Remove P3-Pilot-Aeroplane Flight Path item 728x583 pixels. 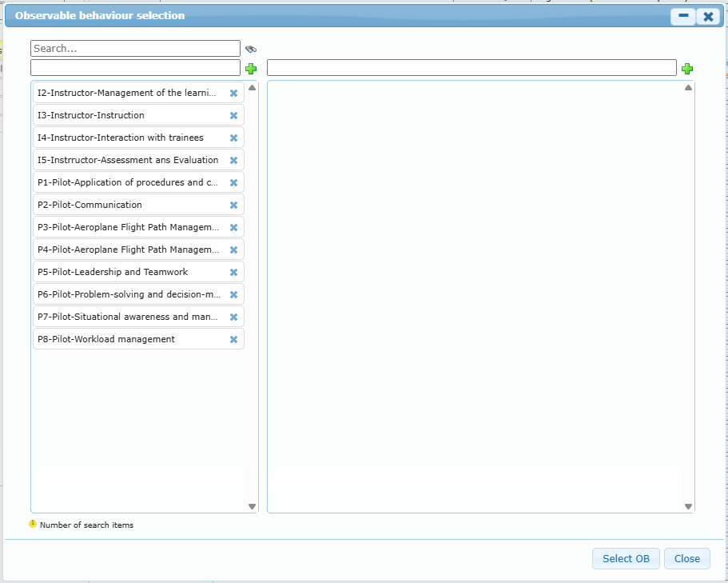[x=233, y=227]
